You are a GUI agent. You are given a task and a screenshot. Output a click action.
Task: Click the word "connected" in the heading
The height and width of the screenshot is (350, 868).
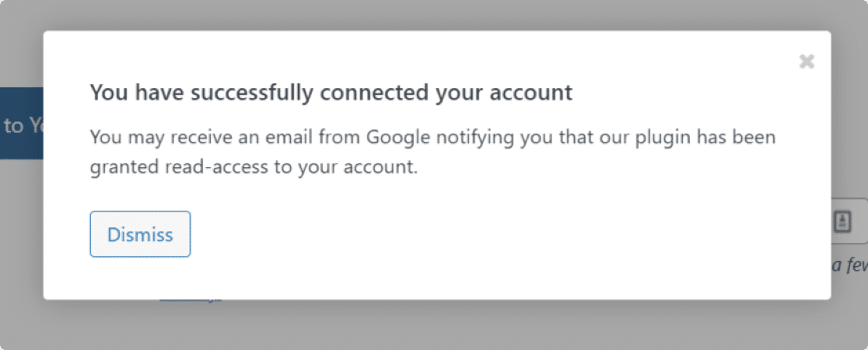pos(375,93)
